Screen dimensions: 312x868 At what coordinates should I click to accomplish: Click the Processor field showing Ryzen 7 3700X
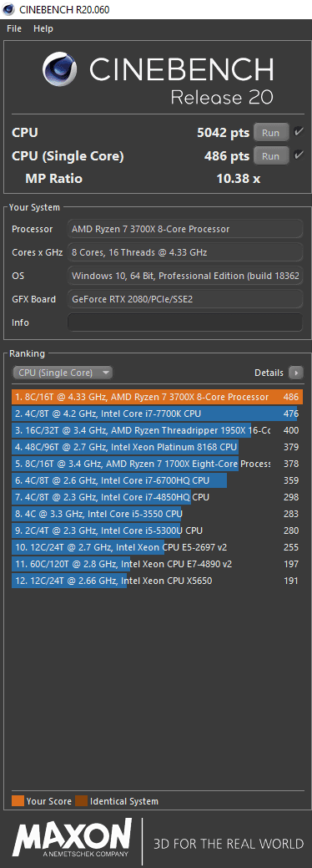(184, 229)
